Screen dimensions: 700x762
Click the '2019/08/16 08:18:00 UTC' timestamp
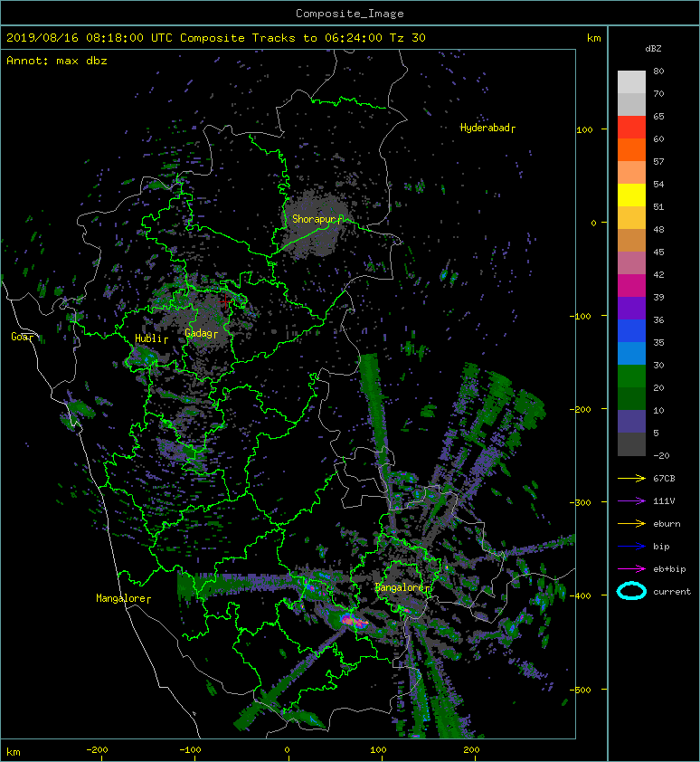(x=90, y=38)
